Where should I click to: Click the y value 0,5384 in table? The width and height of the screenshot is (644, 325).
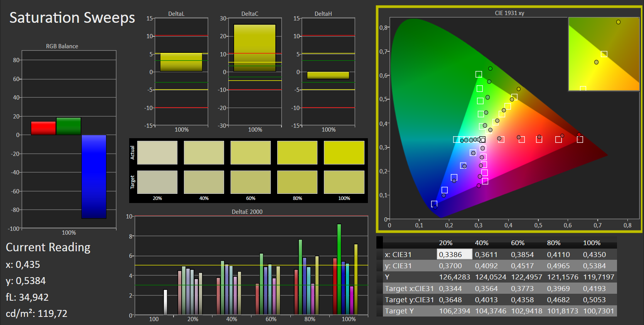(594, 266)
